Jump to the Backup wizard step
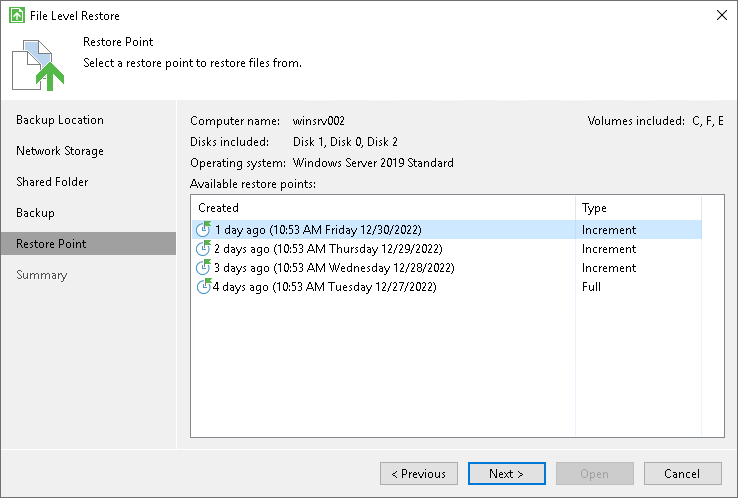 coord(35,213)
